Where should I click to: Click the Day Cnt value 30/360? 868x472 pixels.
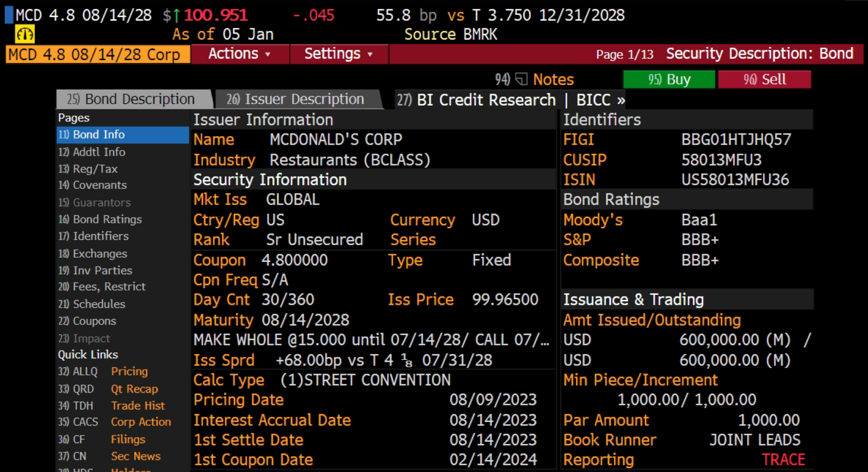pyautogui.click(x=288, y=300)
